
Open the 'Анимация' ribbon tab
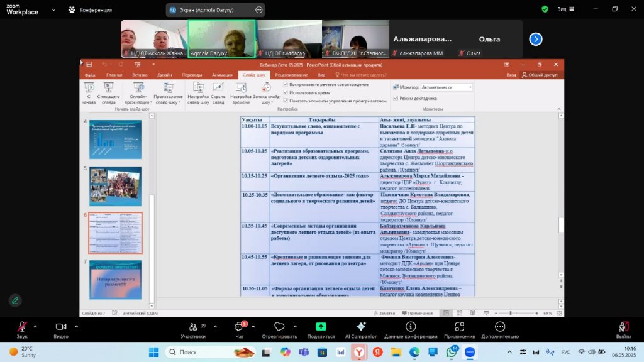[x=222, y=75]
